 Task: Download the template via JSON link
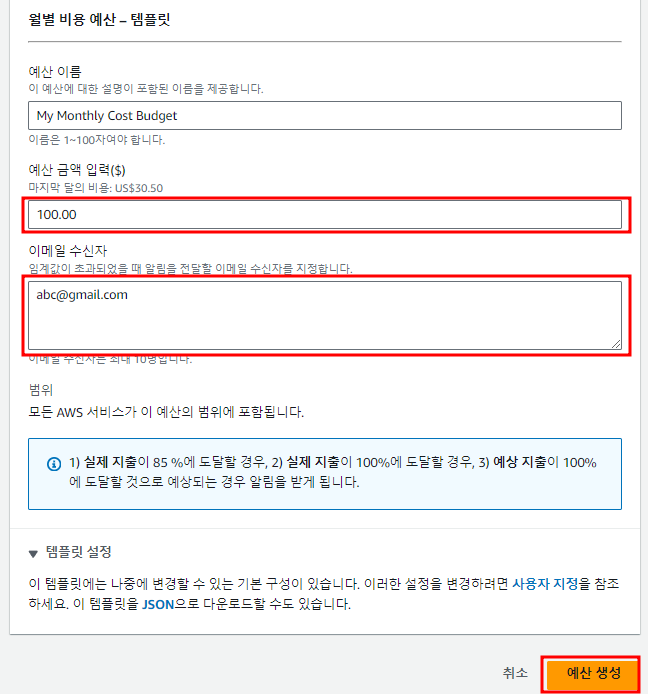158,604
